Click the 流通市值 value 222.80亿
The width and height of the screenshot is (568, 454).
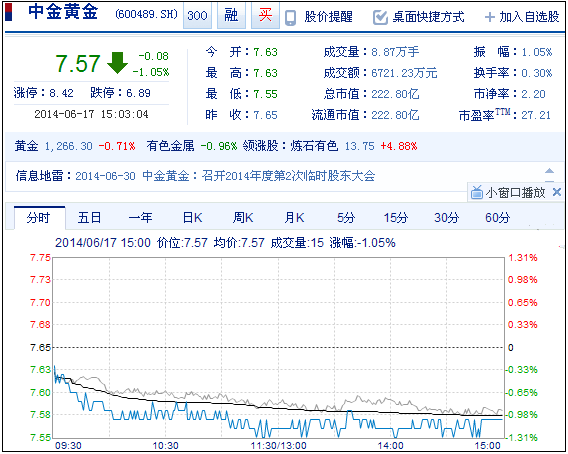point(395,115)
